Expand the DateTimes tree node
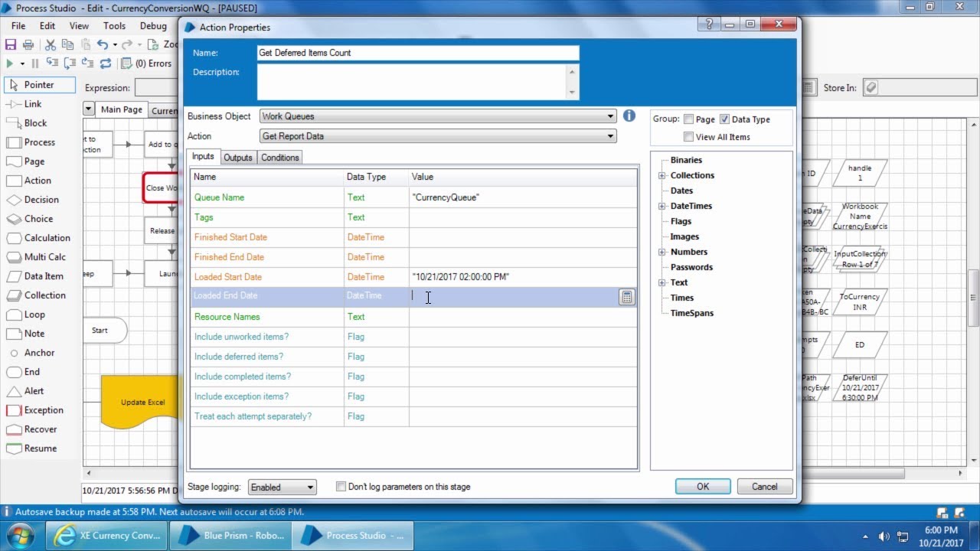This screenshot has height=551, width=980. pos(661,206)
